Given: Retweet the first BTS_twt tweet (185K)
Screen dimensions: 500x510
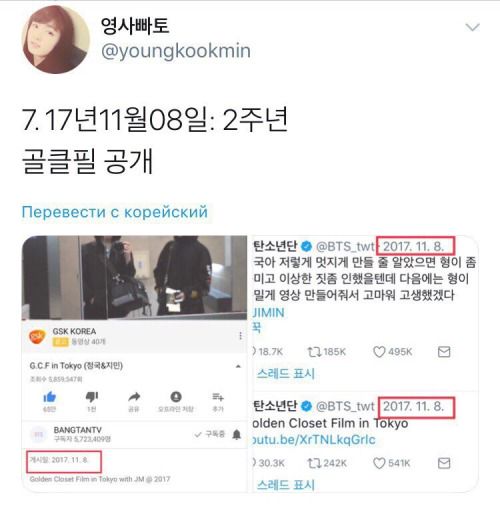Looking at the screenshot, I should click(x=327, y=352).
